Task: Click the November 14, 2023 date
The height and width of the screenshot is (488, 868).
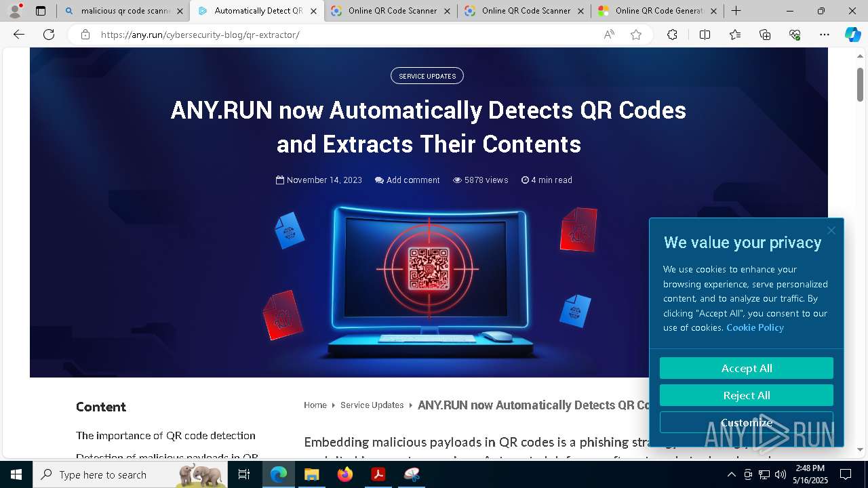Action: tap(319, 180)
